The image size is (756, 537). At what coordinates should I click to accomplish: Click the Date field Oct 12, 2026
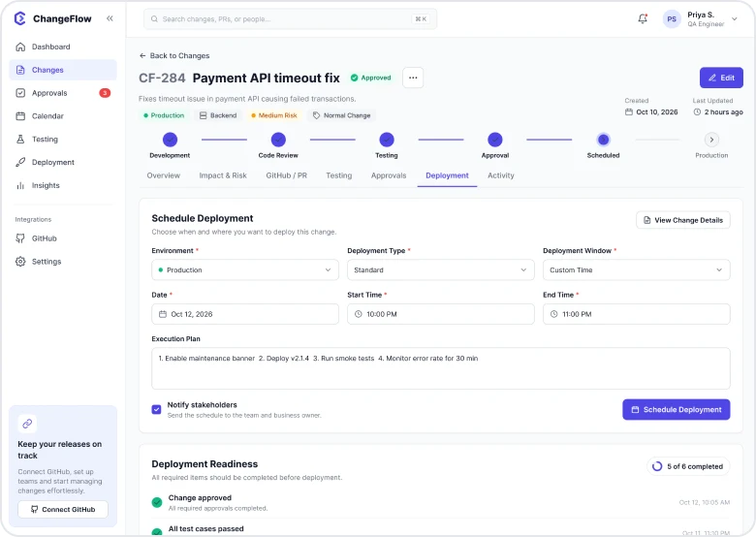pos(245,314)
